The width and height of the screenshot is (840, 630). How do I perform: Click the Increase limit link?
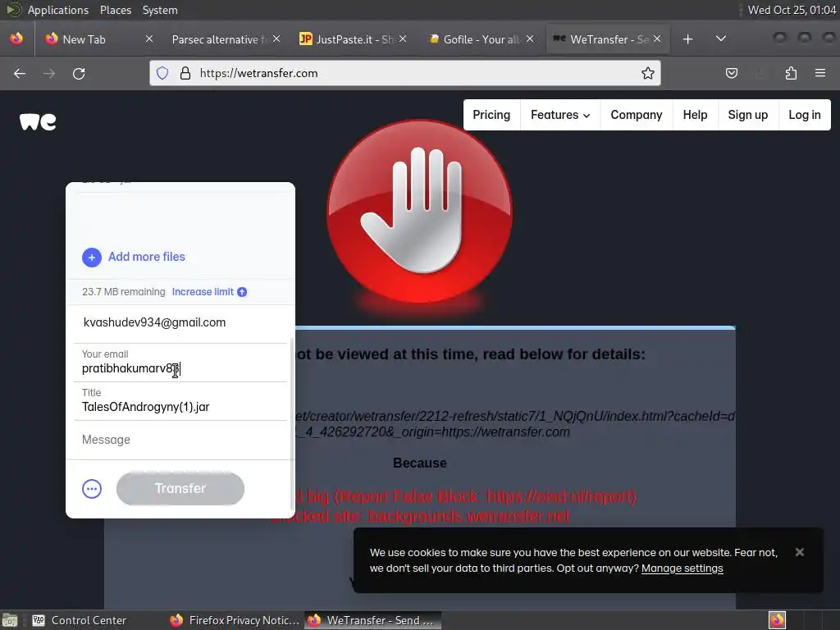pos(203,292)
